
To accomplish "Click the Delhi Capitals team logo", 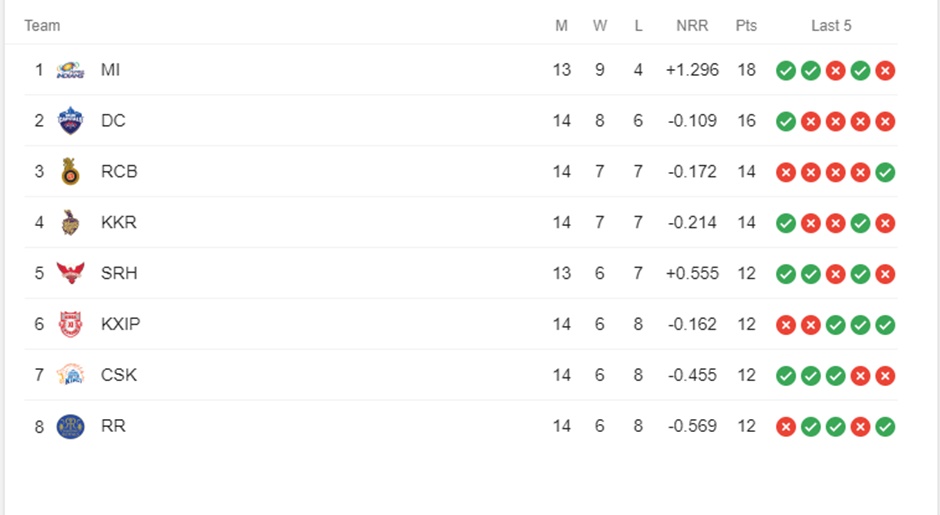I will tap(70, 121).
